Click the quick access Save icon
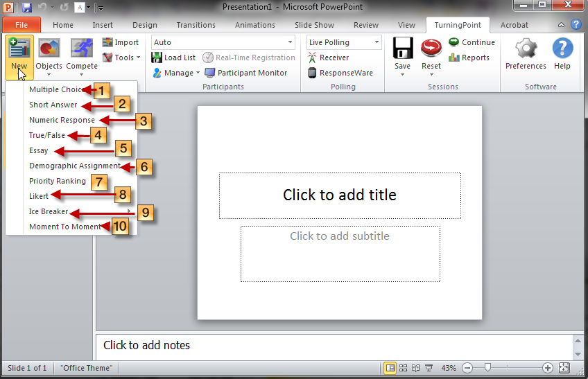The image size is (588, 379). 26,7
